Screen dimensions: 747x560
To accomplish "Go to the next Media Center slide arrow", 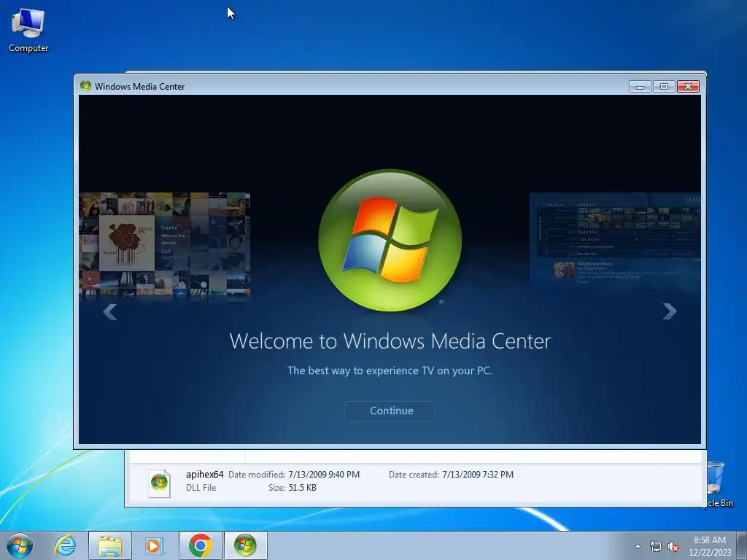I will [x=670, y=311].
